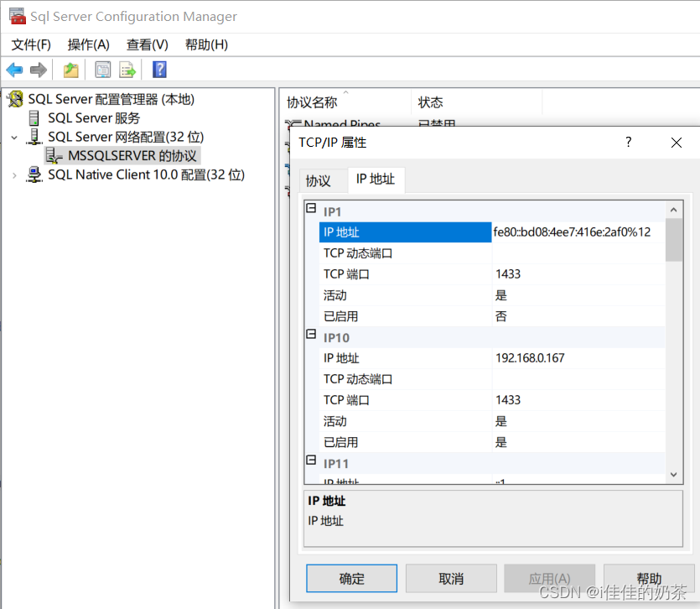700x609 pixels.
Task: Click the IP11 group header text
Action: 336,464
